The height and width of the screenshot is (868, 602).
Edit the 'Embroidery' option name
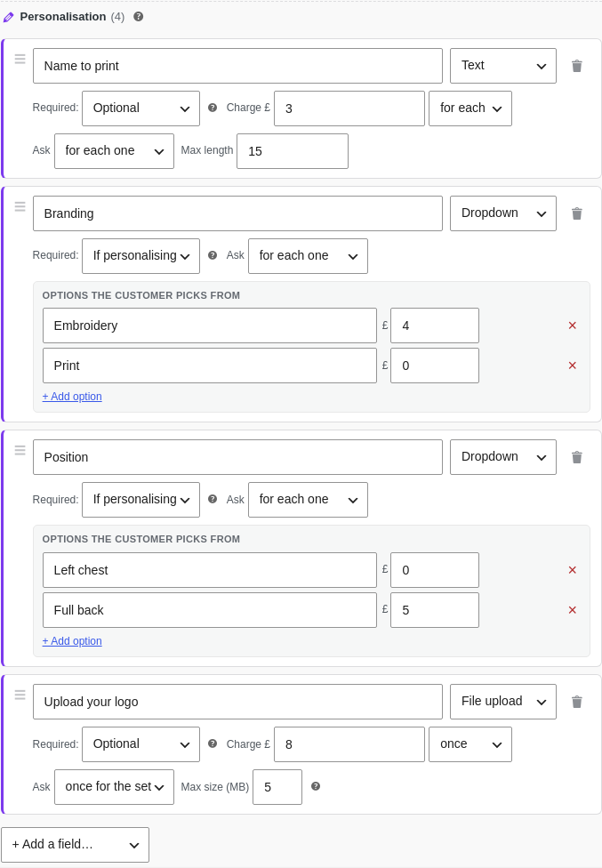click(x=210, y=325)
